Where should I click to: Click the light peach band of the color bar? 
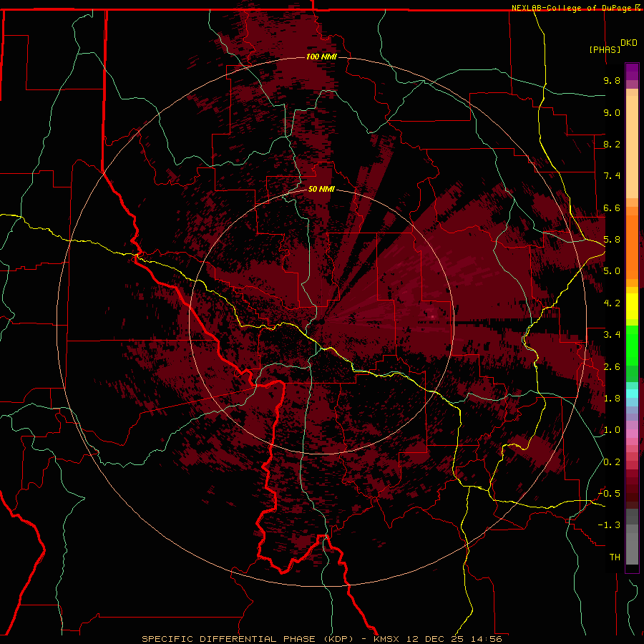pyautogui.click(x=632, y=148)
